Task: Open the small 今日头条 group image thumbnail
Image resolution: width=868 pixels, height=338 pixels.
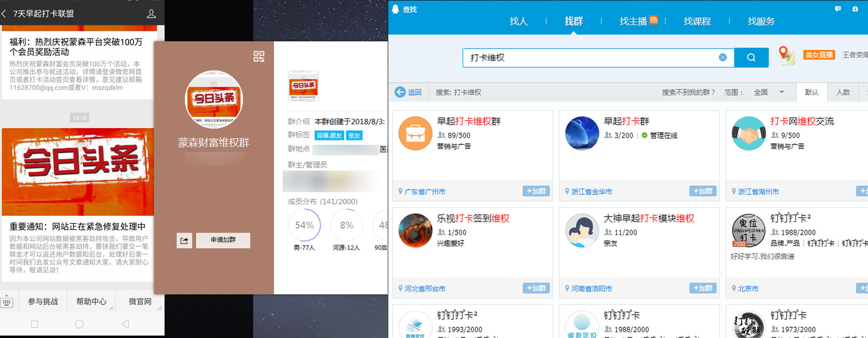Action: 303,85
